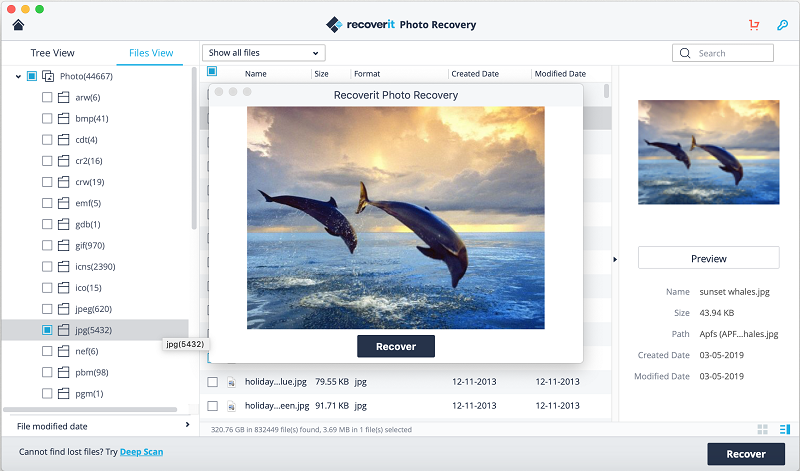The height and width of the screenshot is (471, 800).
Task: Check the holiday...lue.jpg file checkbox
Action: click(213, 382)
